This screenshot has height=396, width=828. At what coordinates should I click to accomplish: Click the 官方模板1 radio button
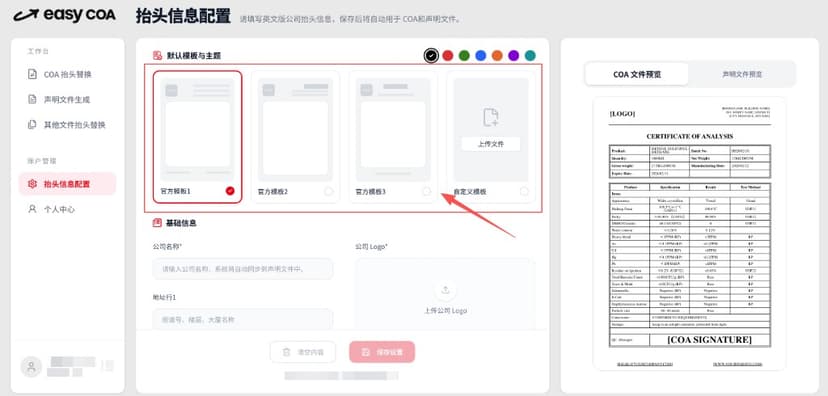[x=230, y=191]
